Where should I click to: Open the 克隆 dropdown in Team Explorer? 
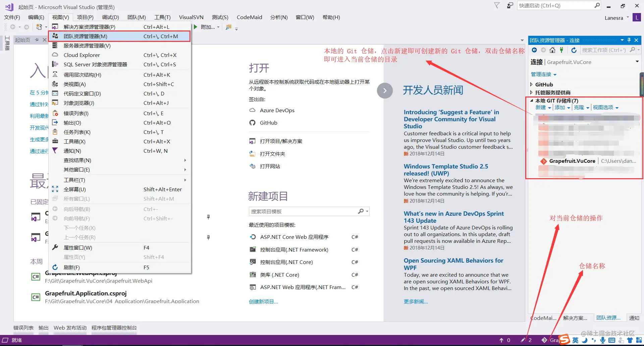click(581, 108)
